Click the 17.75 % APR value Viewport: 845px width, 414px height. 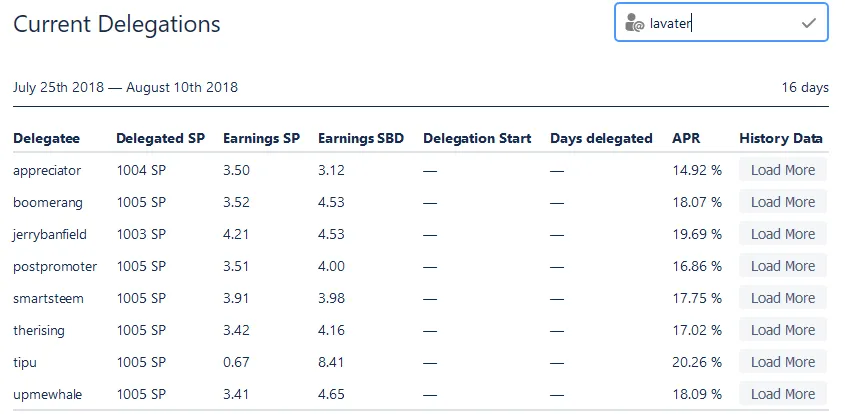697,298
